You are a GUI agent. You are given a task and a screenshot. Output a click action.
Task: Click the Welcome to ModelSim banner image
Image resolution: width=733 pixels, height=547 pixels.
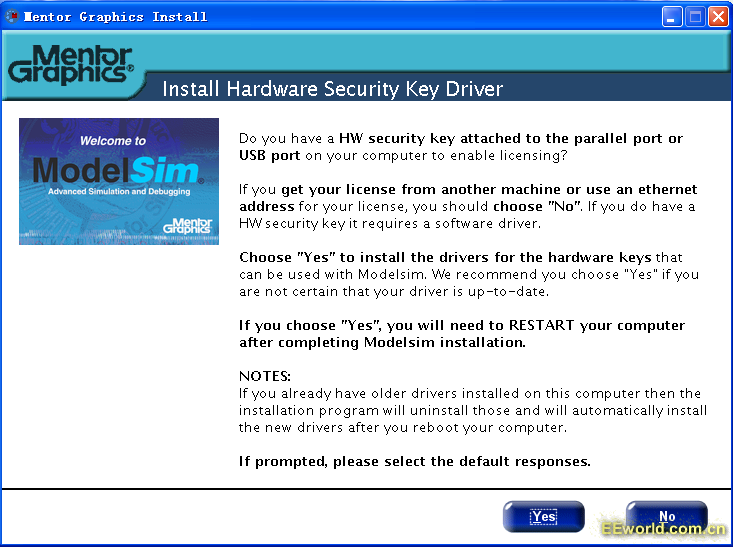119,181
